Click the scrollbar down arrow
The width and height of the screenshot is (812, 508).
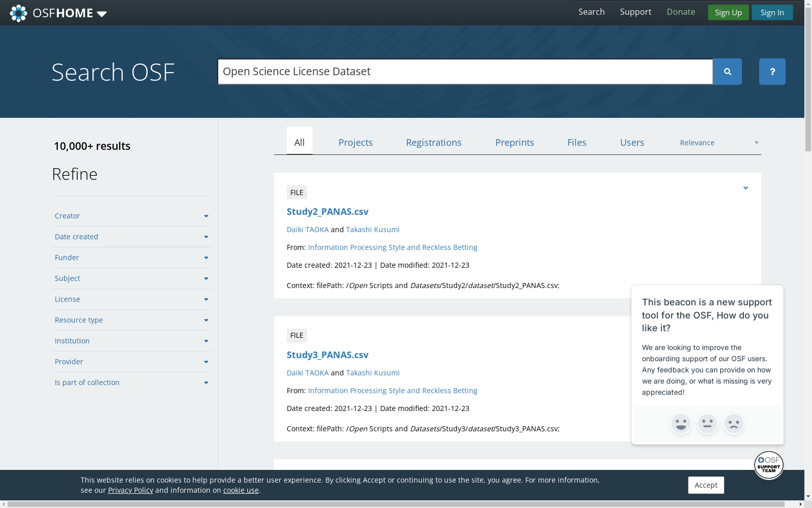pos(808,496)
